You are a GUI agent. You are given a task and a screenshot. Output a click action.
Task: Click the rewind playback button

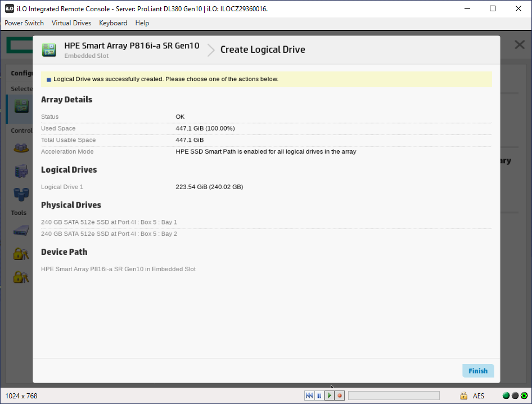[x=309, y=396]
